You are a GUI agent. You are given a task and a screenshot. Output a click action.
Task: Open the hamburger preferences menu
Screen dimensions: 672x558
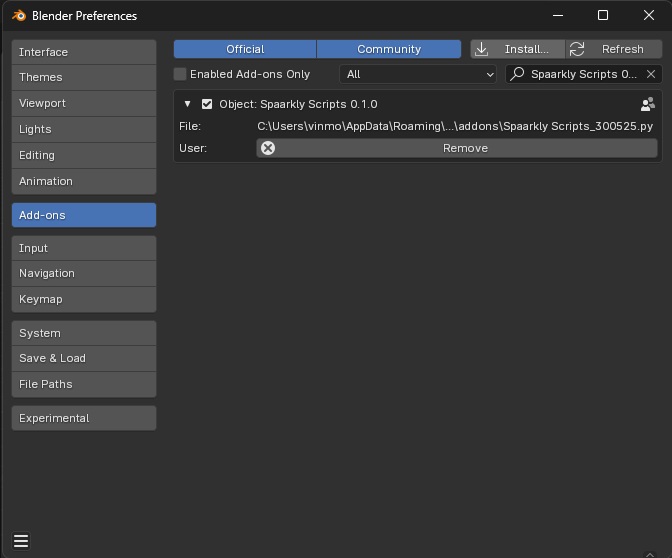click(x=21, y=541)
